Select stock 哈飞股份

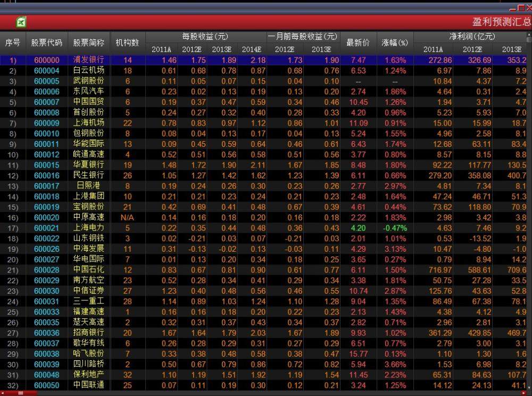point(88,354)
